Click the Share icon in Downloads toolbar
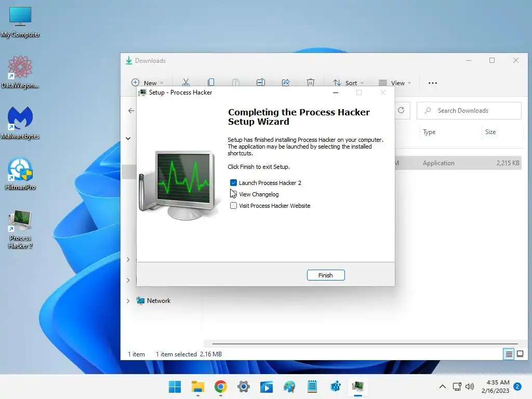532x399 pixels. [x=286, y=83]
